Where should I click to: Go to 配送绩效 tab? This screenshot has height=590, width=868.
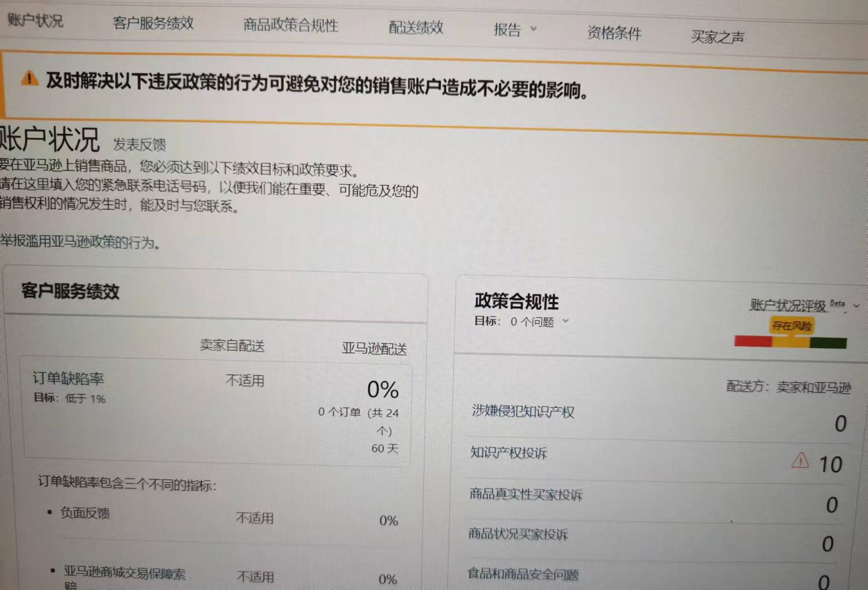click(x=416, y=28)
